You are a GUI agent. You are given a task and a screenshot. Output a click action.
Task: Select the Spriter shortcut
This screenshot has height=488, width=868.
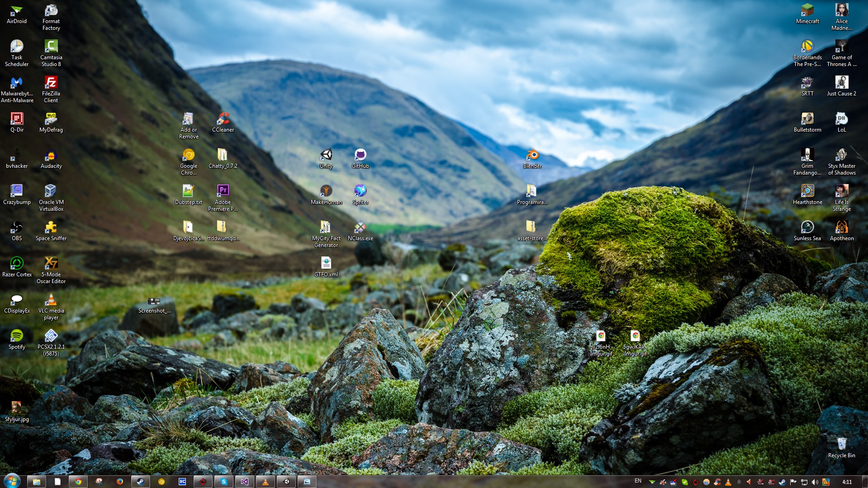360,195
